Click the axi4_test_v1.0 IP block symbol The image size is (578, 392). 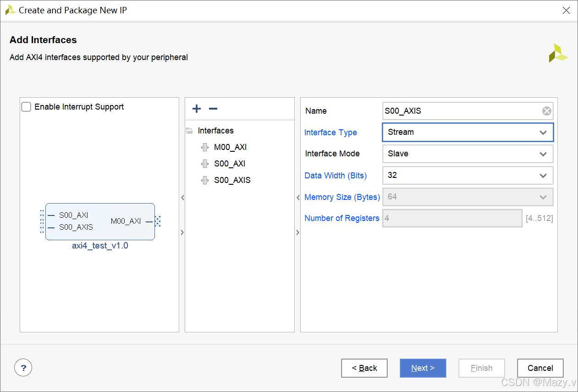coord(100,221)
